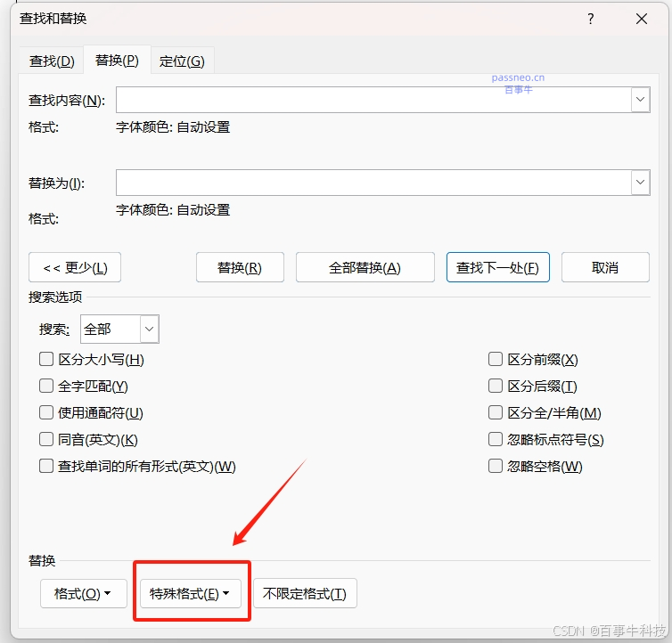Cancel with the 取消 button
The image size is (672, 643).
click(605, 267)
